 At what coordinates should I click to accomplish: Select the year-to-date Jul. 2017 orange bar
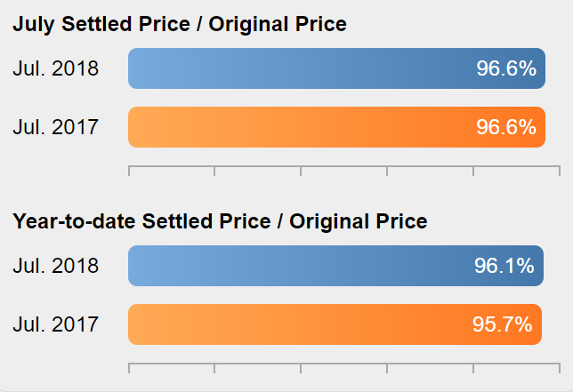point(335,324)
